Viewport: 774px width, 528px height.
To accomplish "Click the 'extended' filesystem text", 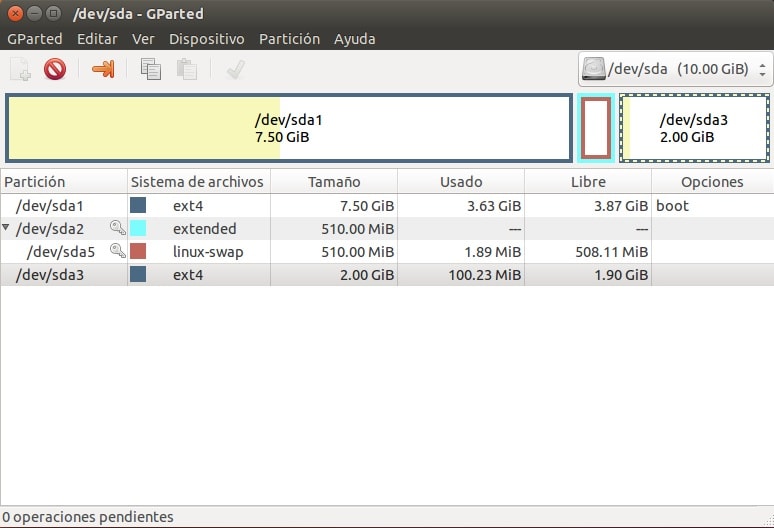I will tap(204, 228).
